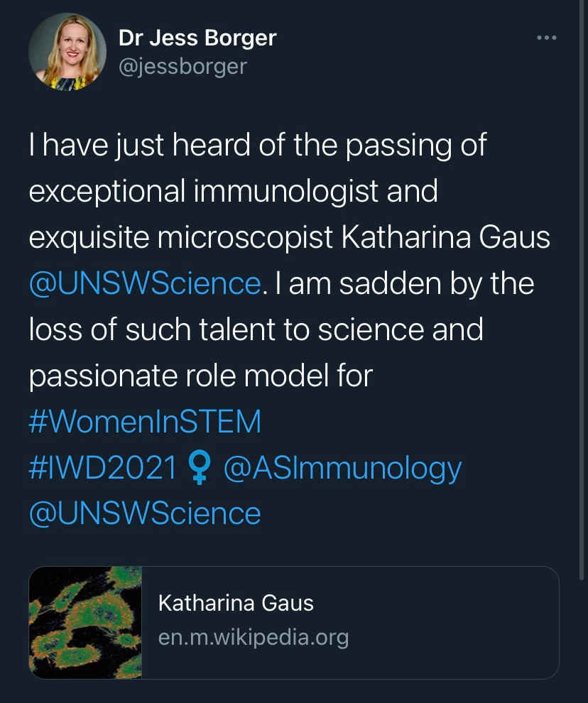Tap "Katharina Gaus" in the tweet body text
The image size is (588, 703).
pos(445,239)
